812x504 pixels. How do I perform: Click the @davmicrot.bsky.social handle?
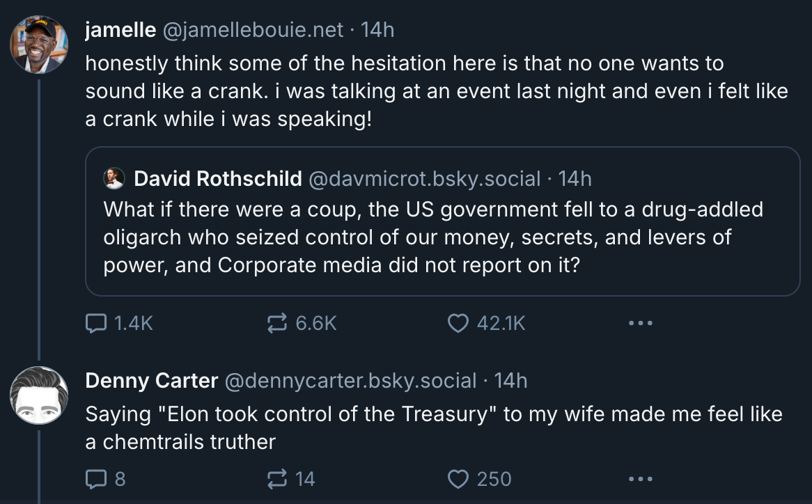pos(424,179)
